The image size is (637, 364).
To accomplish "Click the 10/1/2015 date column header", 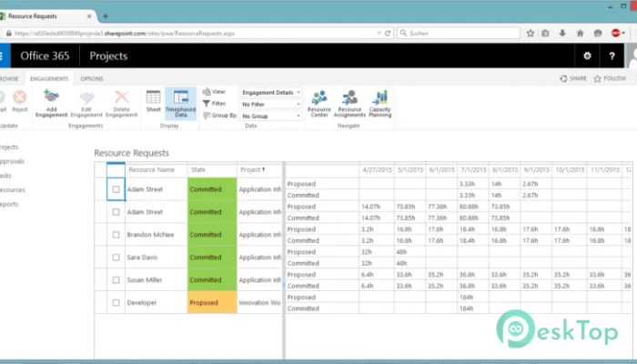I will point(570,170).
